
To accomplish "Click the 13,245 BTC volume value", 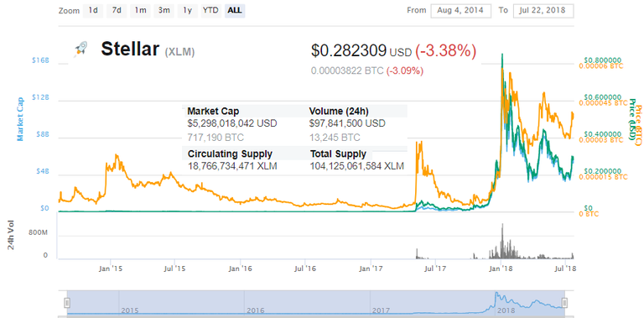I will (x=335, y=138).
